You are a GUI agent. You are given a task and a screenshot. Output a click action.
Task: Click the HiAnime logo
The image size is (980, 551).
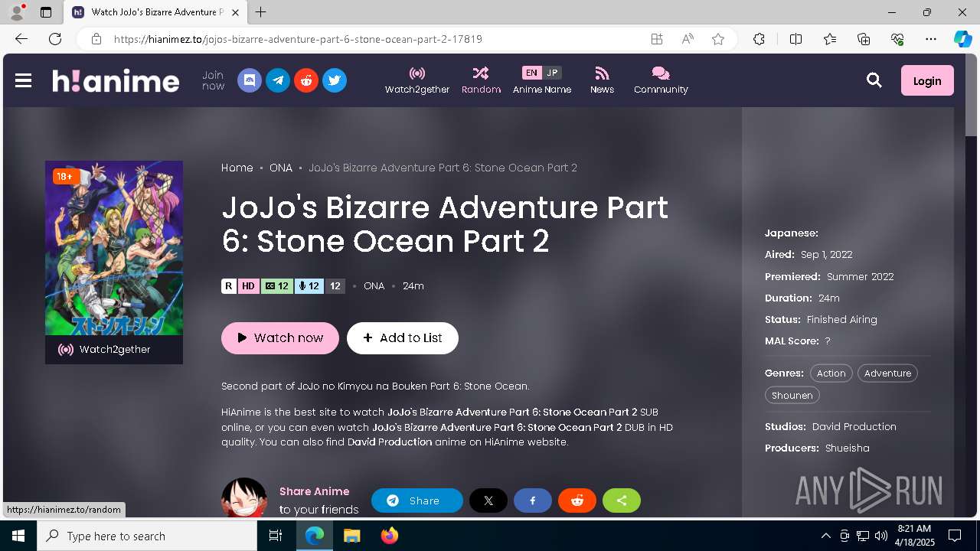pyautogui.click(x=116, y=80)
